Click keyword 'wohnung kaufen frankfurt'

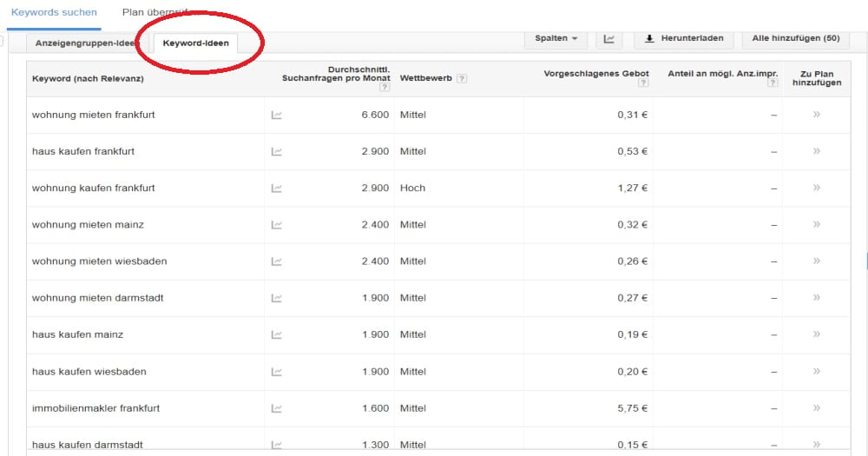point(94,188)
